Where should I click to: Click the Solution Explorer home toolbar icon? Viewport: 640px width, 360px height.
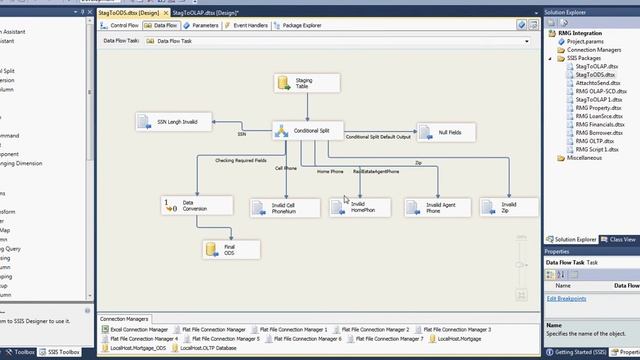coord(551,23)
